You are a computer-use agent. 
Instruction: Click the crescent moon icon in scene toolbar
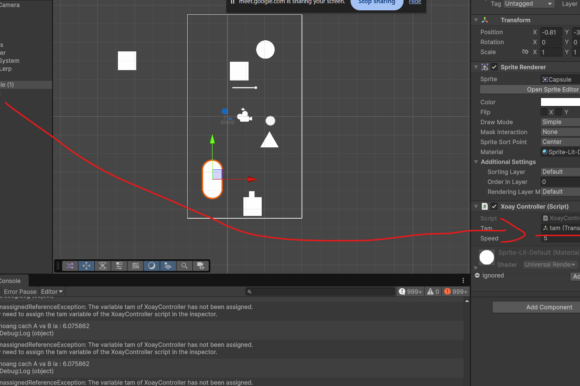[152, 266]
